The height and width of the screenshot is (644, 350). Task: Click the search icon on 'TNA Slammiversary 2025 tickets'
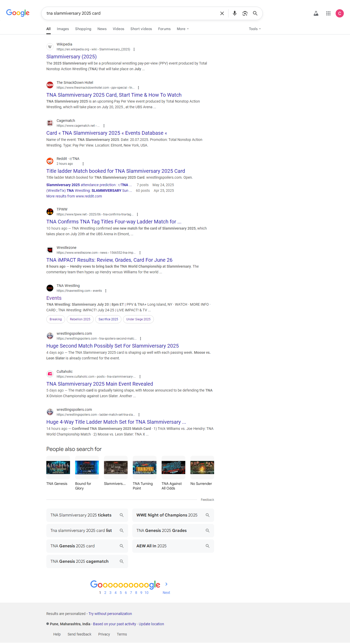coord(122,515)
